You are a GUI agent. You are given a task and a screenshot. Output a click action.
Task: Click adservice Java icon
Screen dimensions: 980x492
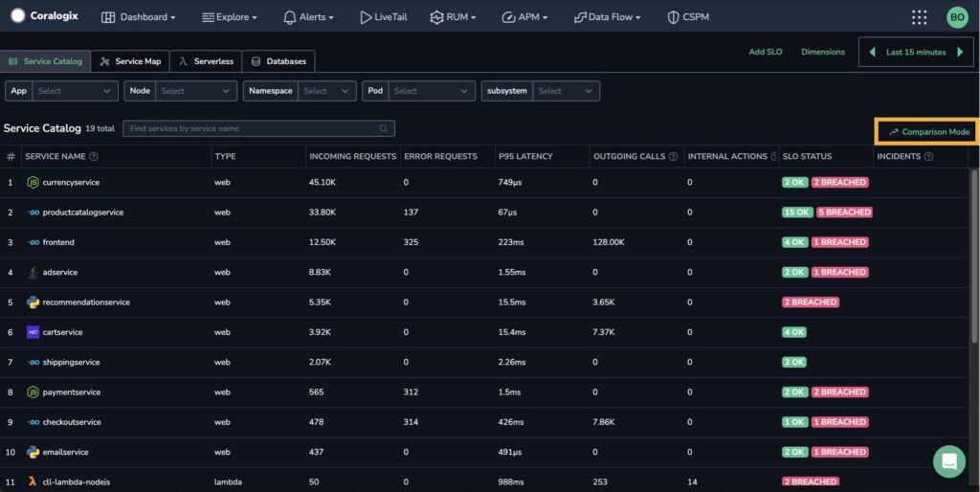click(x=33, y=273)
